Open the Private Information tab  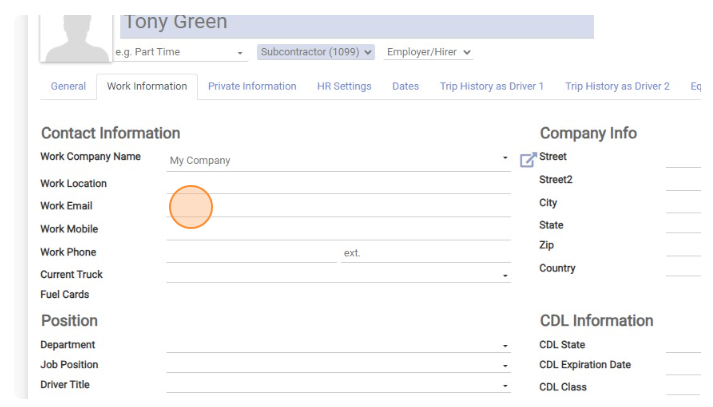point(252,86)
